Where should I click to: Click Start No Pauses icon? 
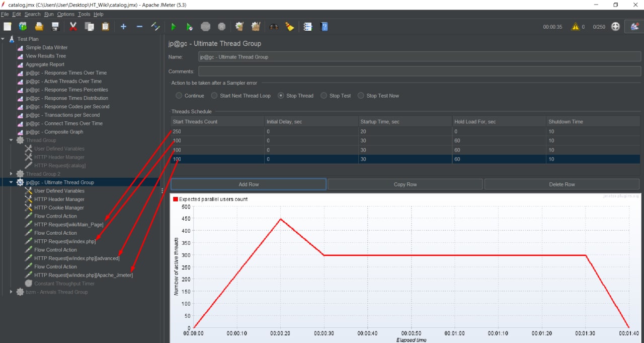click(x=190, y=26)
